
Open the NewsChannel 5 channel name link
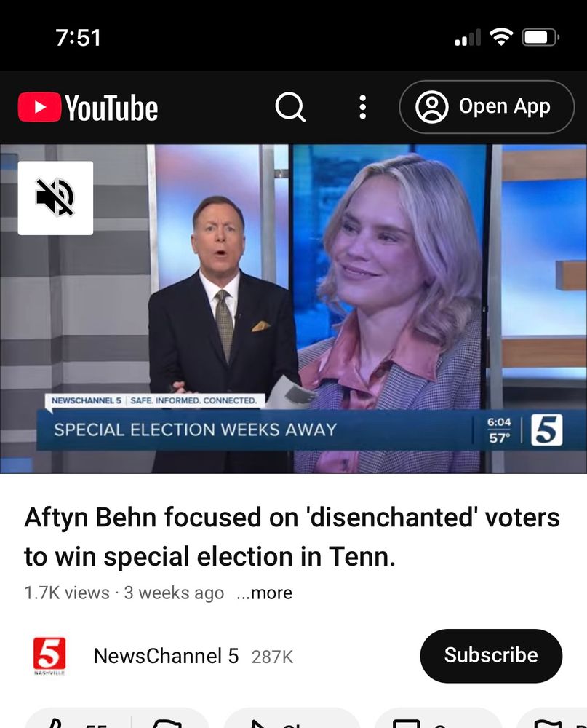coord(166,656)
